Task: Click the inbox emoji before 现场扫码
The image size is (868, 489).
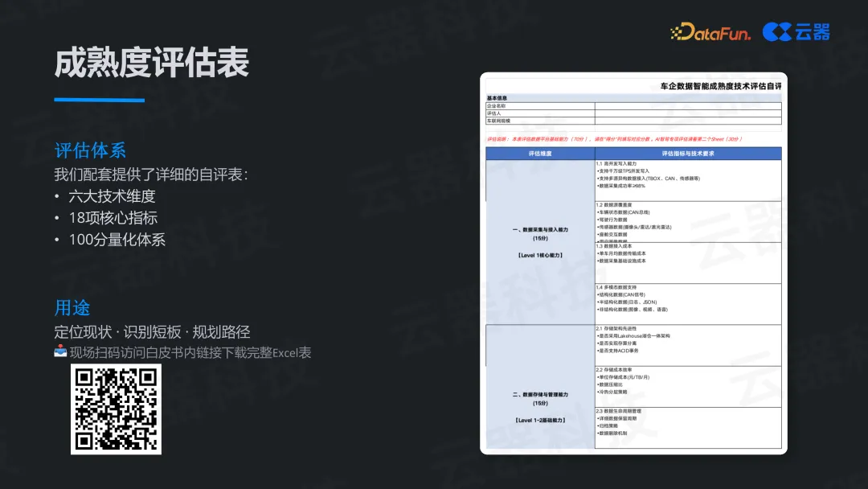Action: [60, 351]
